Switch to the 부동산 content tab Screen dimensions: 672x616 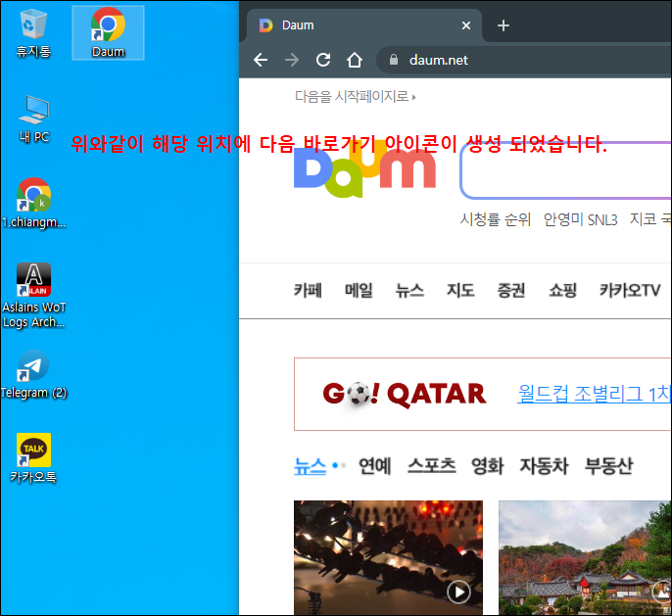point(609,466)
